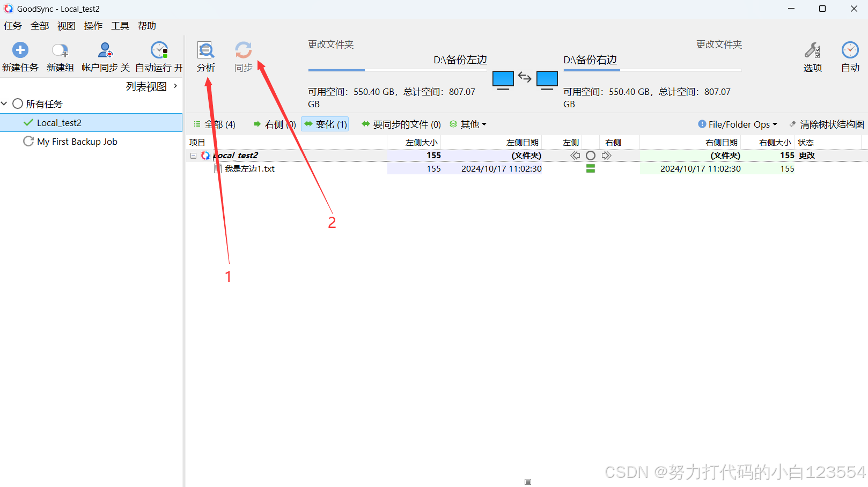This screenshot has height=487, width=868.
Task: Switch to the 右侧 filter tab
Action: pos(275,124)
